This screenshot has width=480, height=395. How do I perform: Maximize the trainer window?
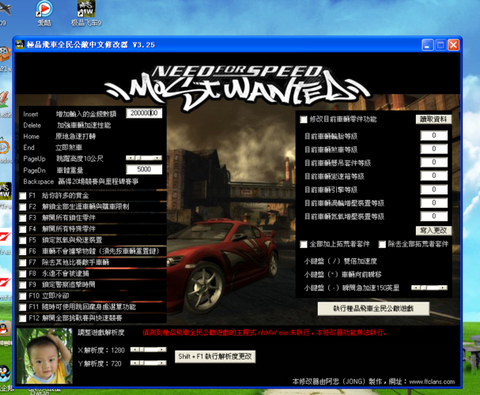coord(440,45)
